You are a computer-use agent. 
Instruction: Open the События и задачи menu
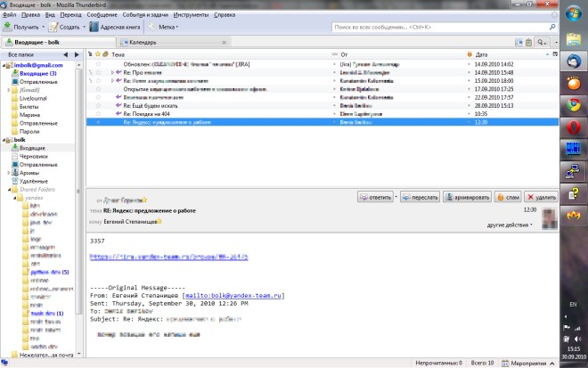coord(145,15)
